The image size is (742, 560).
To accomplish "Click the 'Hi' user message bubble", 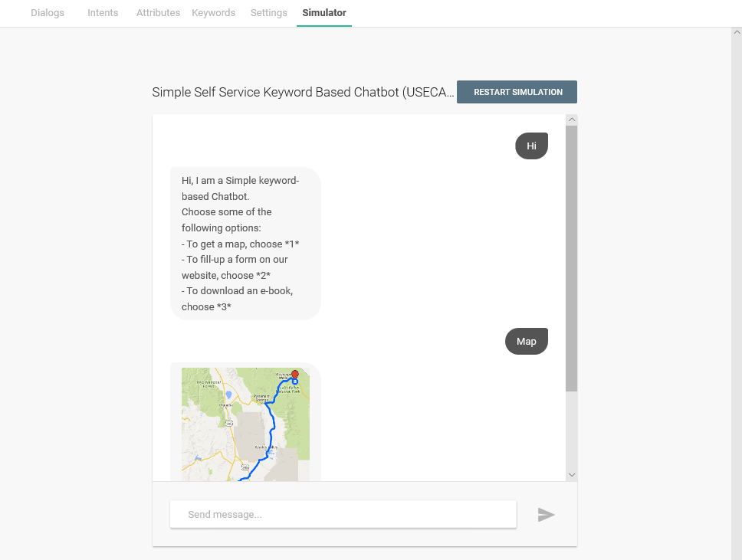I will click(531, 146).
